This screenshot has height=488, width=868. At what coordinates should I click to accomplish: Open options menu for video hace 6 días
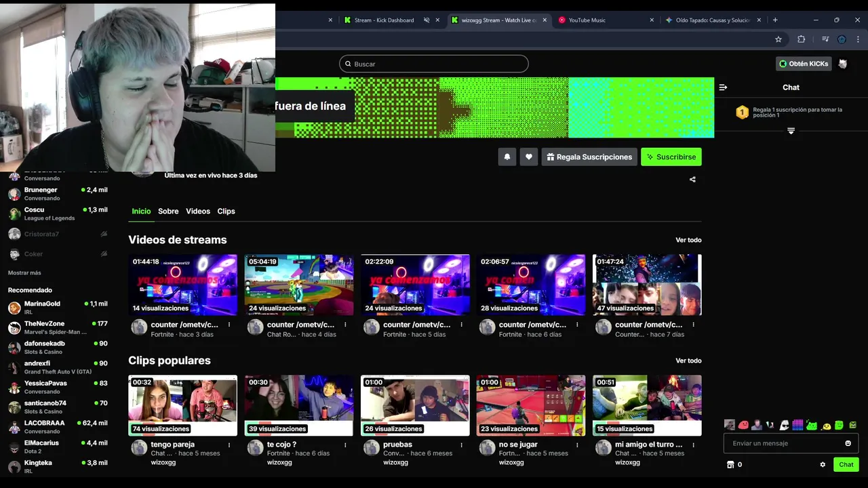[577, 325]
